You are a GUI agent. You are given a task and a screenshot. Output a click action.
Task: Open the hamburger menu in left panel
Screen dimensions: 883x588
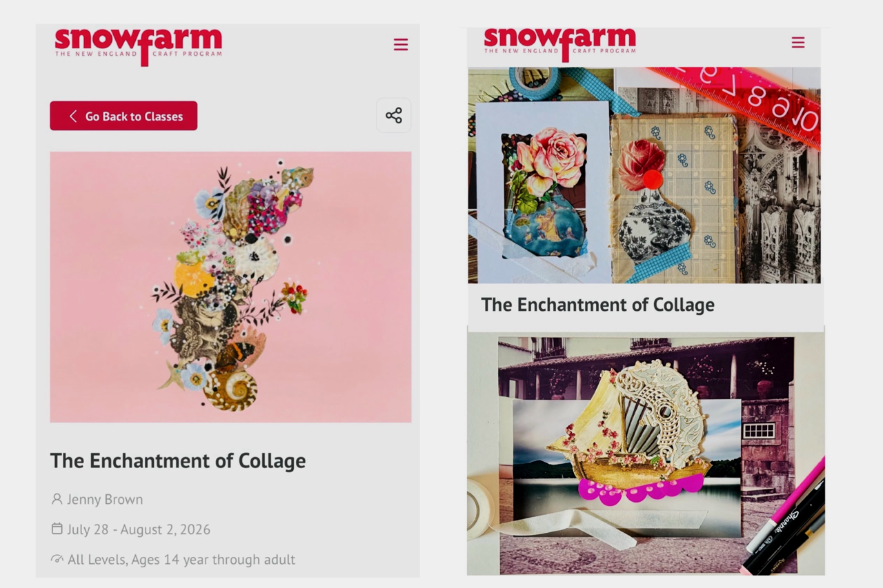[401, 45]
